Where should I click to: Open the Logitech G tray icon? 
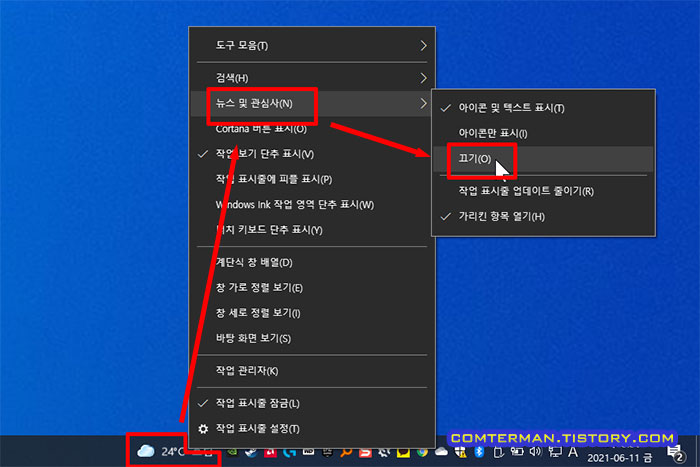tap(289, 452)
